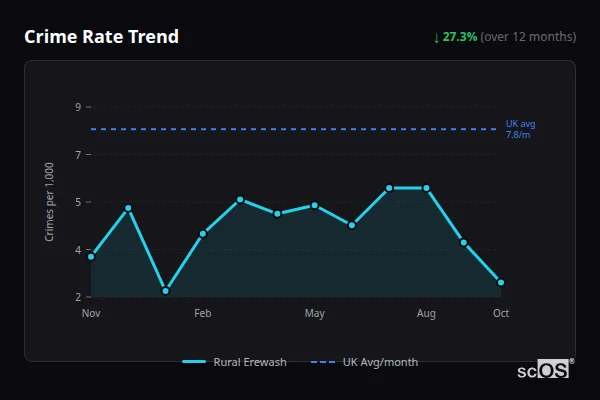Select the final October data point
Image resolution: width=600 pixels, height=400 pixels.
tap(501, 282)
